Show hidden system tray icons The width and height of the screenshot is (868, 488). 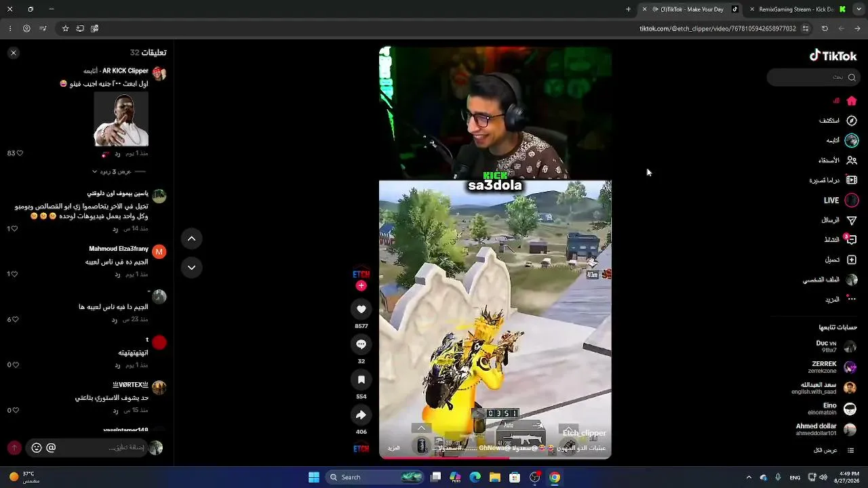coord(749,477)
